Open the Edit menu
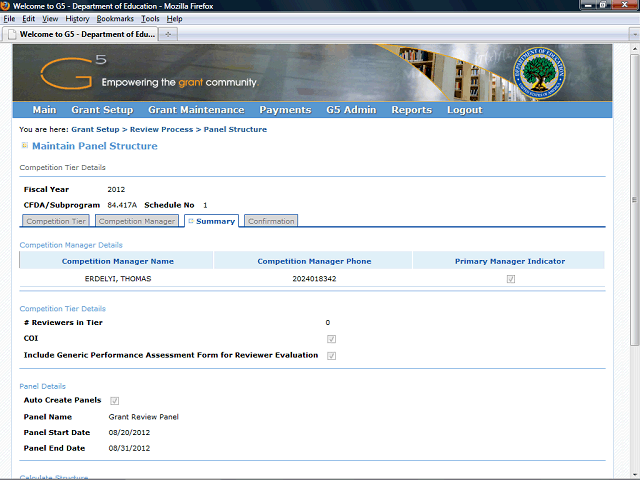Screen dimensions: 640x480 coord(29,19)
